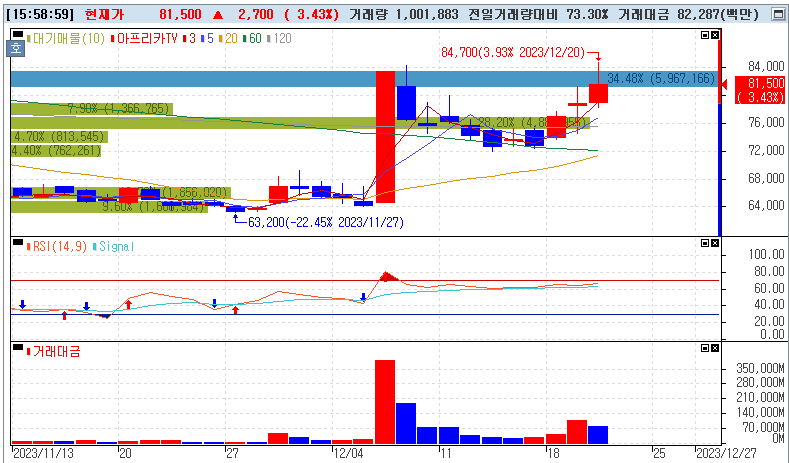Click the 84,000 price axis label
The image size is (789, 463).
click(x=766, y=66)
